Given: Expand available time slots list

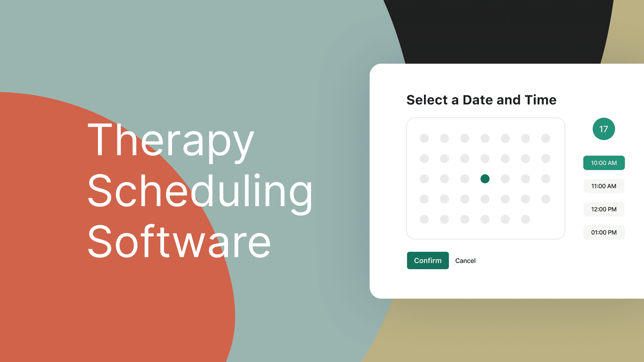Looking at the screenshot, I should pos(604,232).
